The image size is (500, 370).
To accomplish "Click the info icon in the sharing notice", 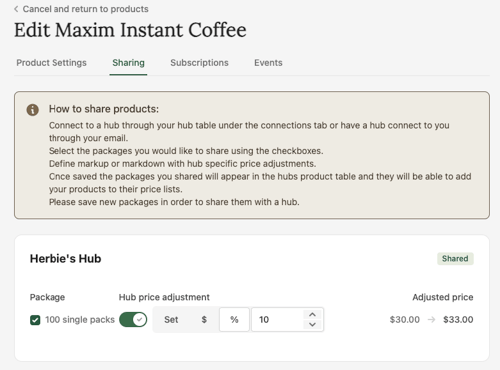I will (33, 110).
